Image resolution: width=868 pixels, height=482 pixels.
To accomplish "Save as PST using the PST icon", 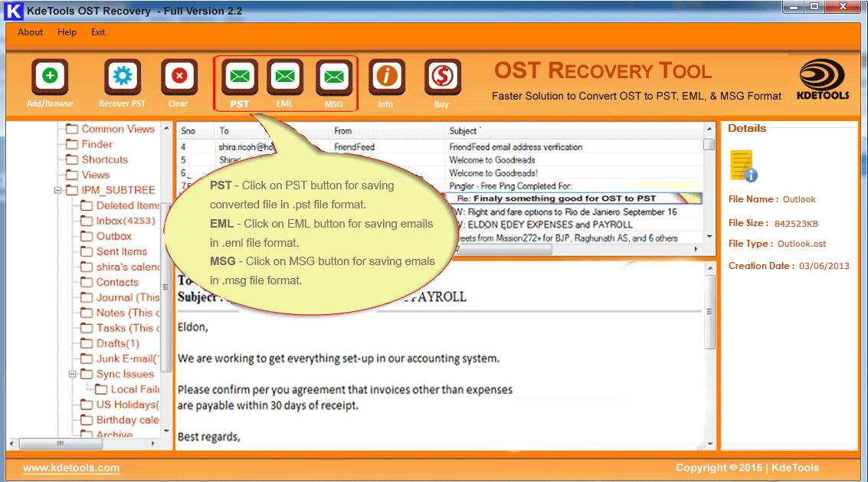I will point(240,77).
